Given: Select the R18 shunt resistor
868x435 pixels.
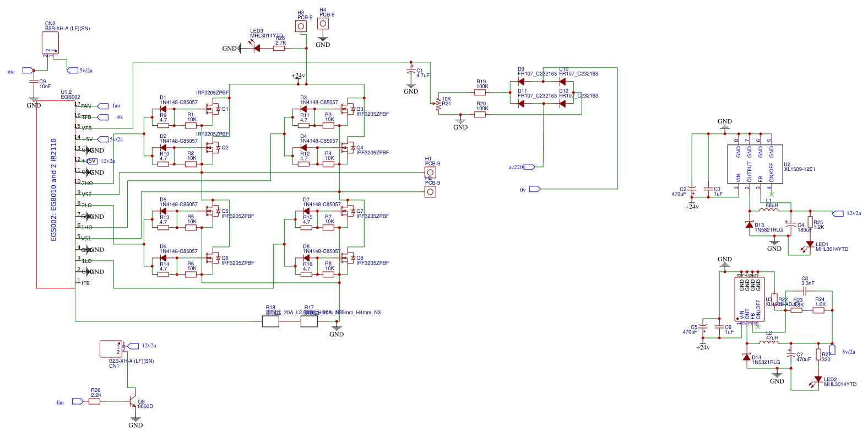Looking at the screenshot, I should [270, 321].
